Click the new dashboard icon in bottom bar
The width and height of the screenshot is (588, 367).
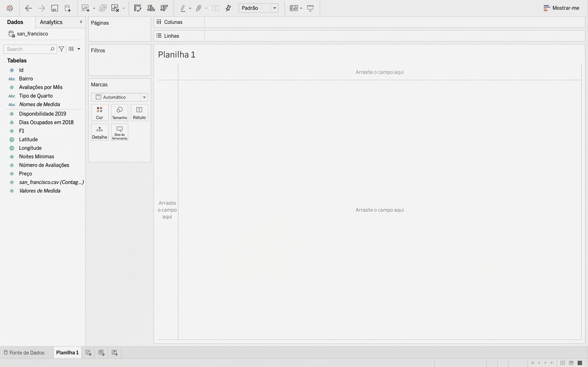(101, 353)
